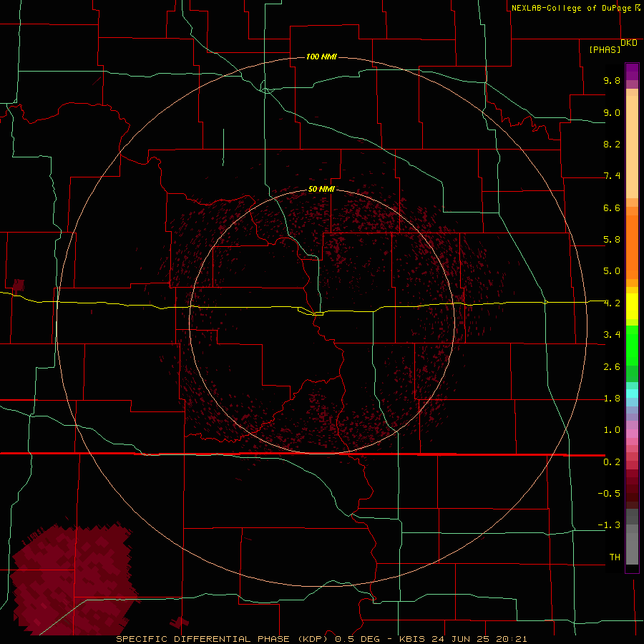Click the 24 JUN 25 date text
The width and height of the screenshot is (644, 644).
coord(462,639)
